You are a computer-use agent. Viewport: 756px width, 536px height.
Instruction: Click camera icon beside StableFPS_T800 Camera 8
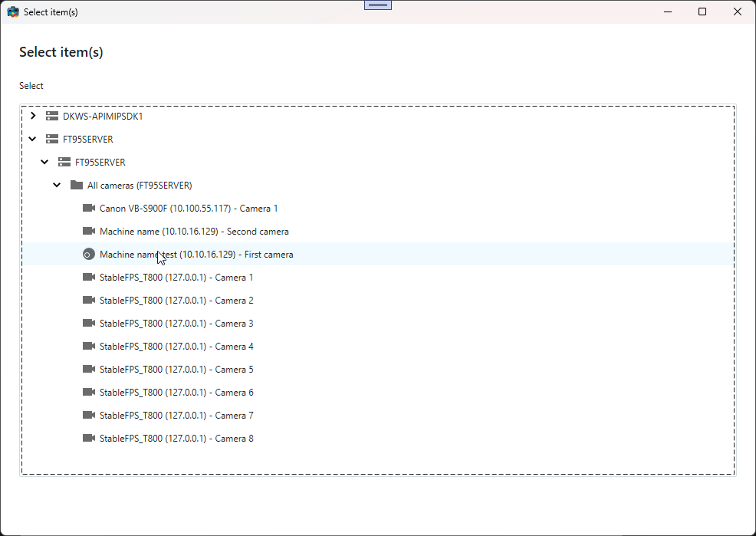click(89, 438)
